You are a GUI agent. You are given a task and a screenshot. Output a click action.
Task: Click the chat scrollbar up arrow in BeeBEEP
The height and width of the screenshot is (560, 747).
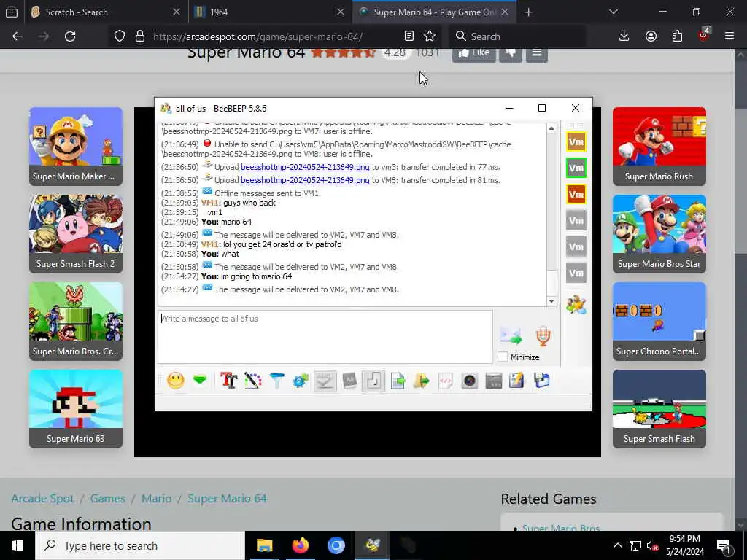click(551, 128)
